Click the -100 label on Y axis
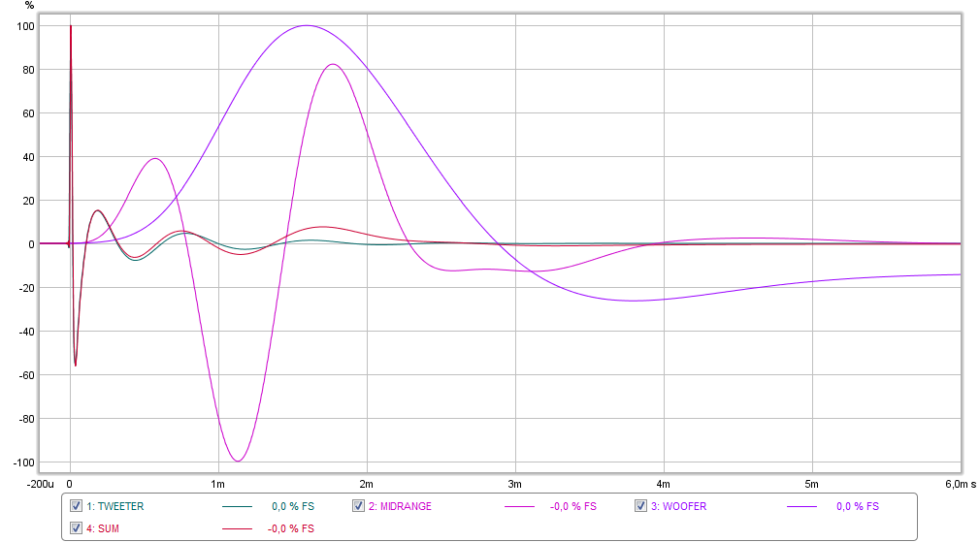The image size is (980, 542). coord(23,462)
